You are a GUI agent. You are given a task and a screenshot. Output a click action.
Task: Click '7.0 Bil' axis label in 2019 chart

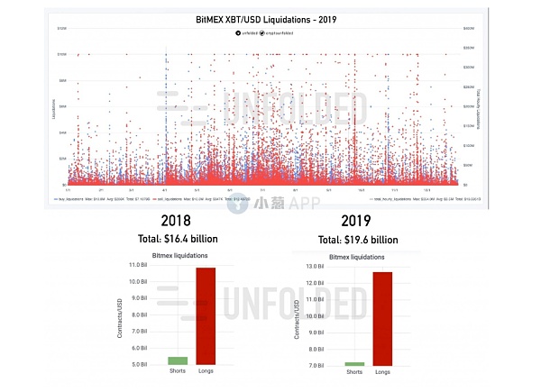tap(316, 366)
